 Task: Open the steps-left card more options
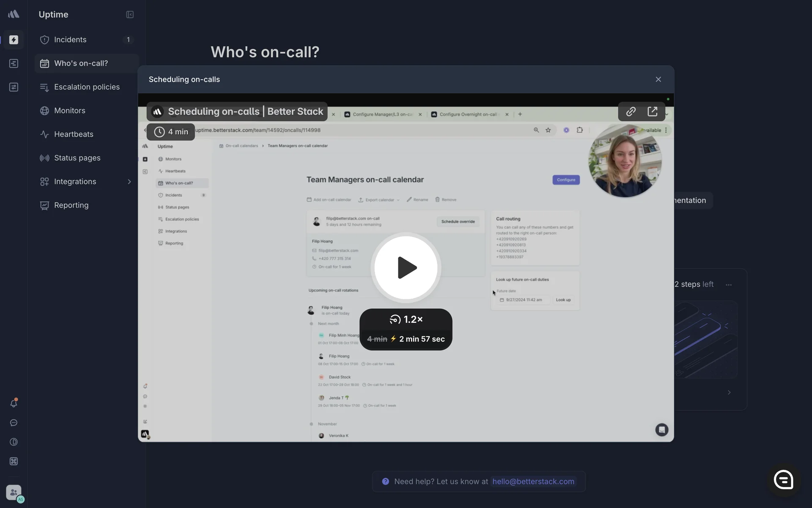[728, 285]
